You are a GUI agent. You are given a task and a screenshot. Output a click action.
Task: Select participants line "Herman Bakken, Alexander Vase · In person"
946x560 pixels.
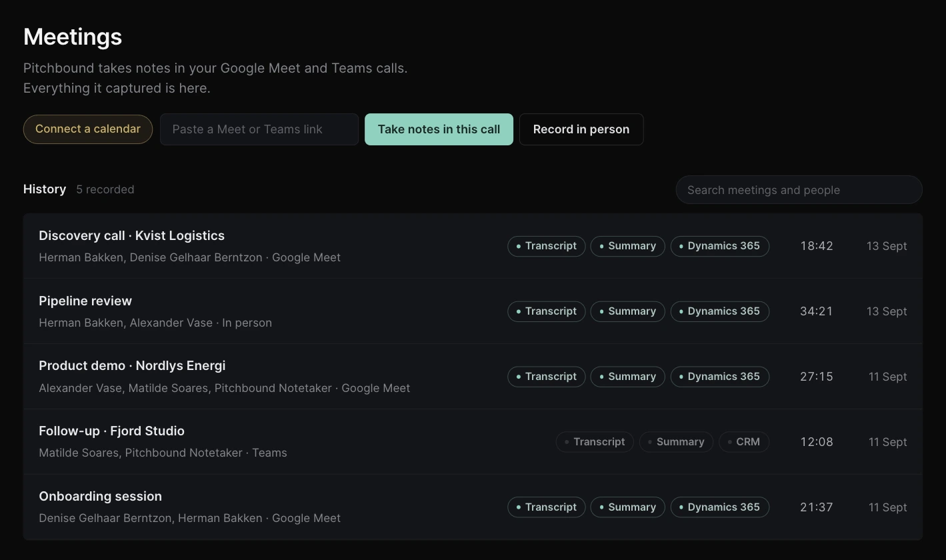point(155,323)
